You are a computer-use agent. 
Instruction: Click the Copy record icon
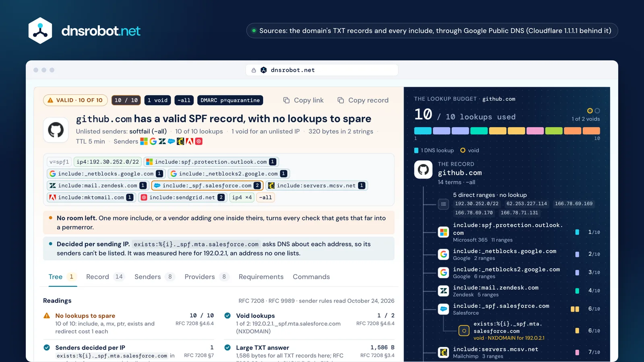click(341, 100)
